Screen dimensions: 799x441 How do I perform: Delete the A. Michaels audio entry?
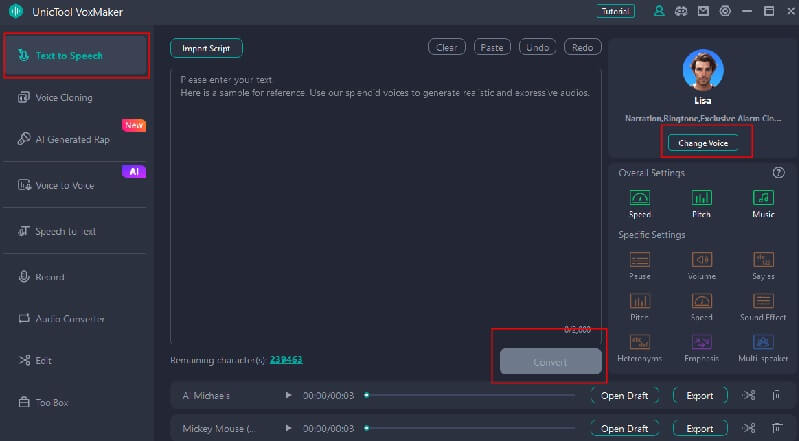[x=776, y=396]
